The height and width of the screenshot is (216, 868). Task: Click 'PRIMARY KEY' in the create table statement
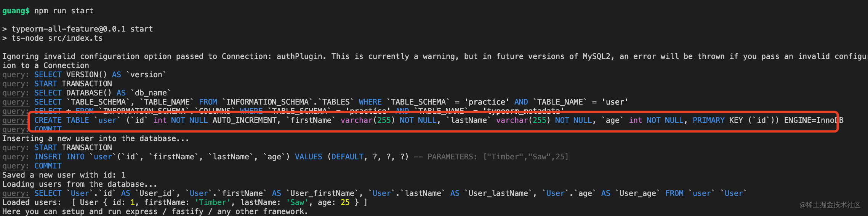[718, 120]
